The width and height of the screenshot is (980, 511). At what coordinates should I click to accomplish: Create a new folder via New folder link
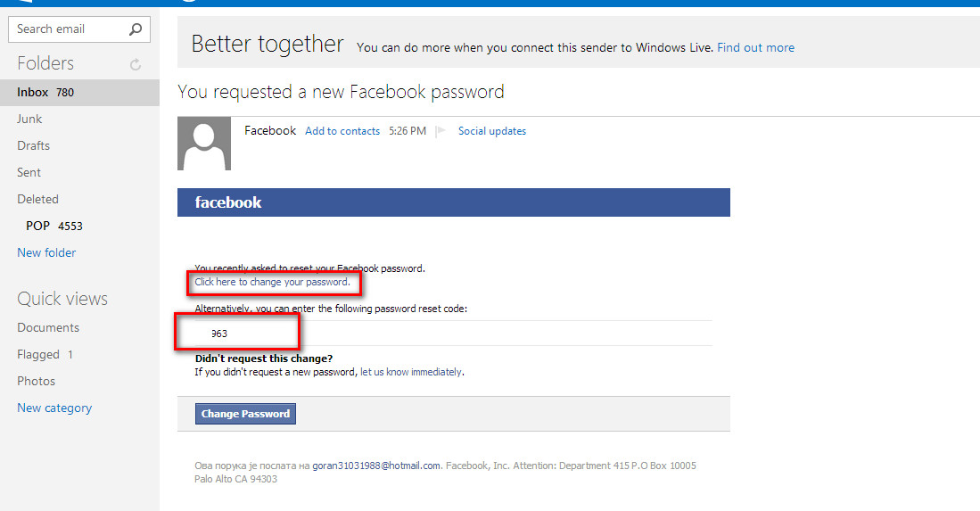tap(46, 252)
